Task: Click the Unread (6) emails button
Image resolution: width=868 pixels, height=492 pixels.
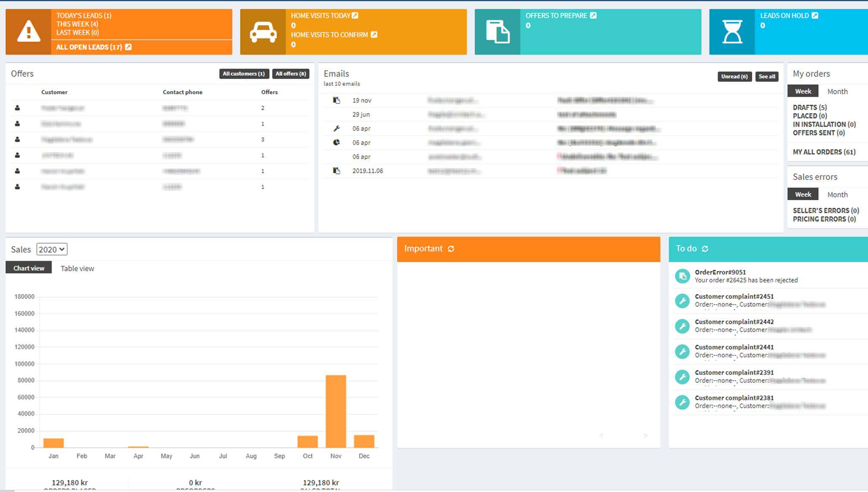Action: (734, 76)
